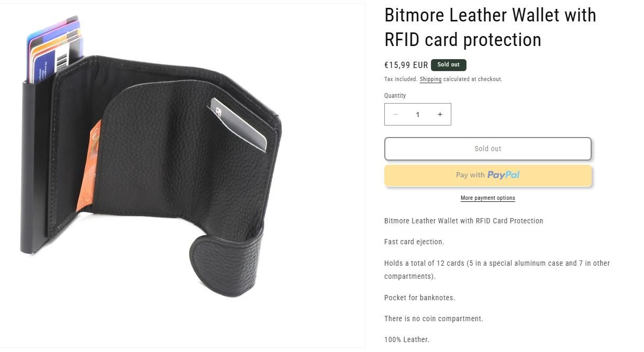Image resolution: width=644 pixels, height=352 pixels.
Task: Click the outlined Sold out button
Action: (488, 149)
